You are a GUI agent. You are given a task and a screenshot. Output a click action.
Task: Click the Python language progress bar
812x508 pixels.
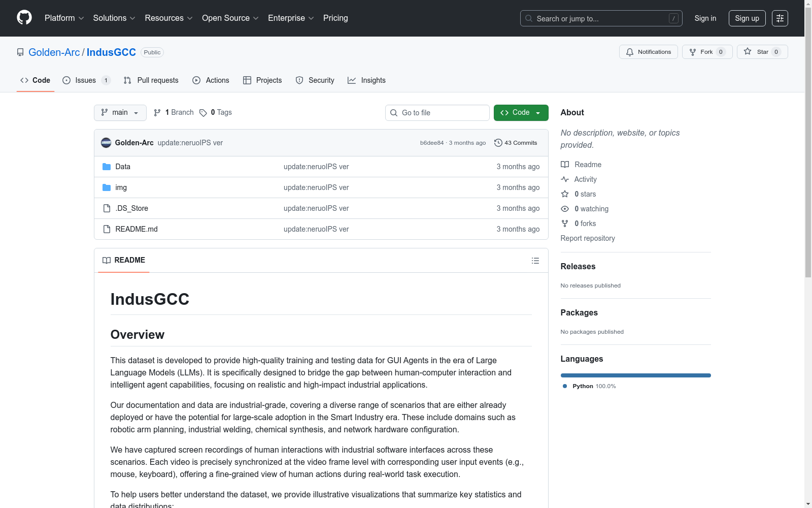pyautogui.click(x=636, y=375)
